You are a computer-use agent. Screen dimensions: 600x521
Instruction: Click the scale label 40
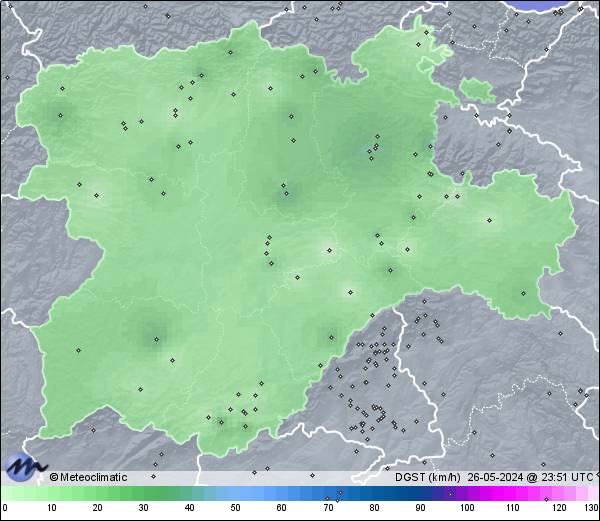tap(189, 508)
